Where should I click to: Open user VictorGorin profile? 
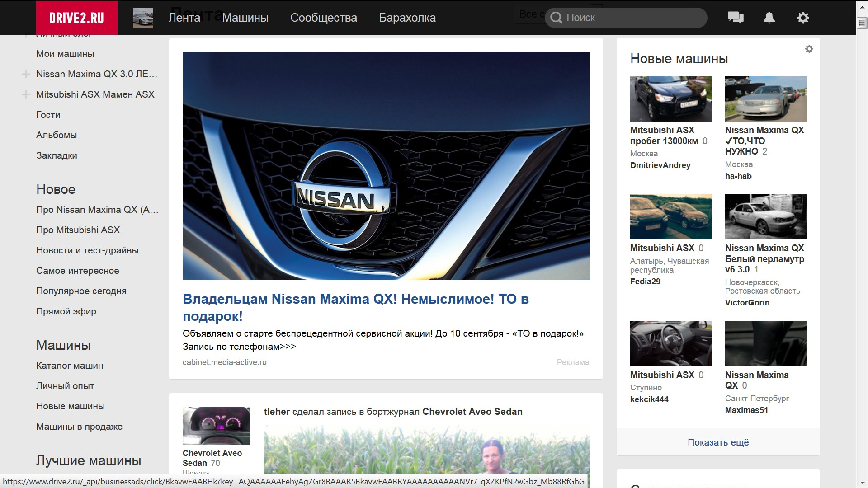747,303
